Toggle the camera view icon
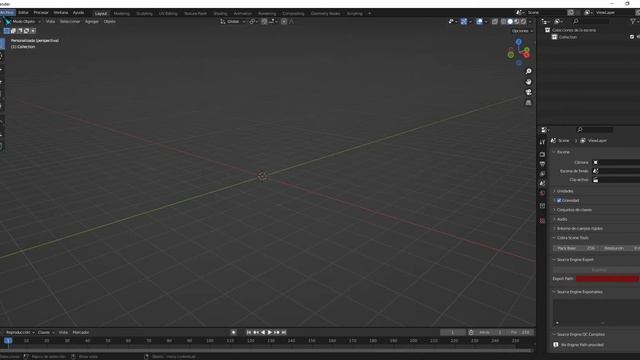This screenshot has width=640, height=360. (528, 92)
